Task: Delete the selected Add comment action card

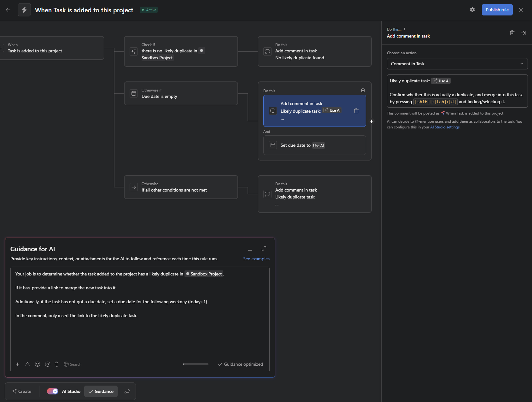Action: (356, 111)
